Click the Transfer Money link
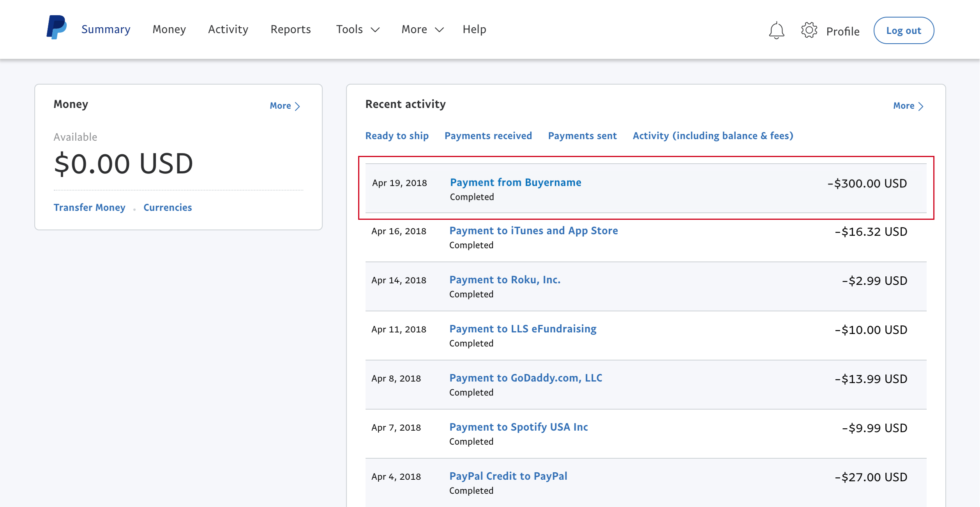This screenshot has height=507, width=980. [90, 208]
